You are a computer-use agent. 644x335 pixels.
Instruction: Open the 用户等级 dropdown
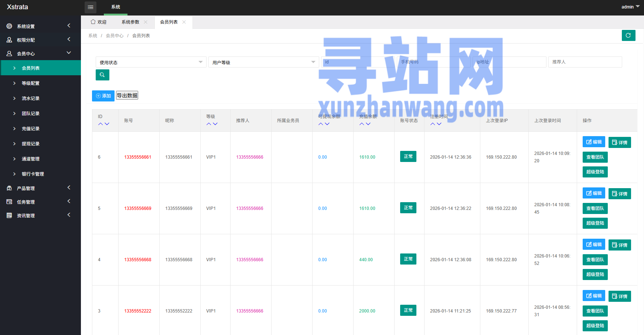[263, 62]
